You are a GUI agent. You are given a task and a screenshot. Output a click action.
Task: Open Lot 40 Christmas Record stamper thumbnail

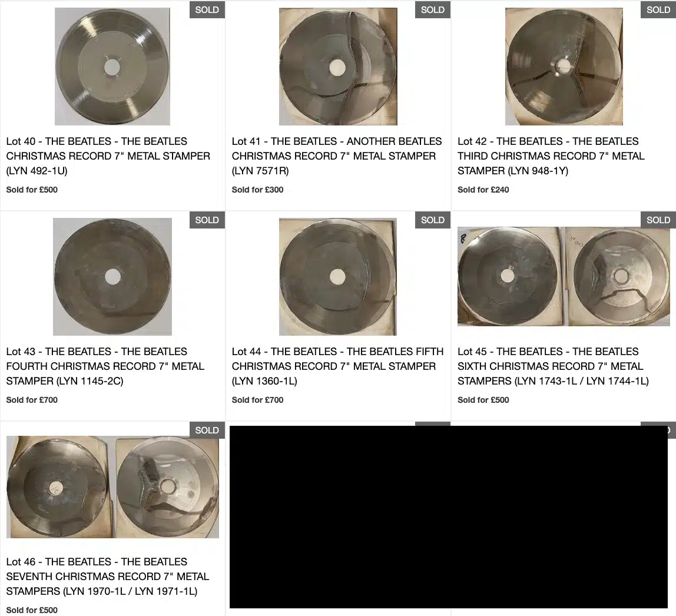point(112,67)
